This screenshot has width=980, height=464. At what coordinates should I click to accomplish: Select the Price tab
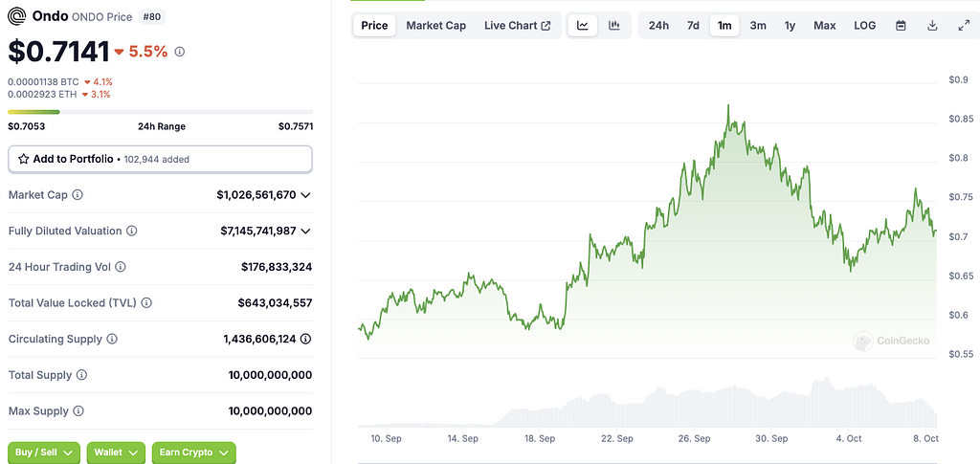pyautogui.click(x=374, y=26)
